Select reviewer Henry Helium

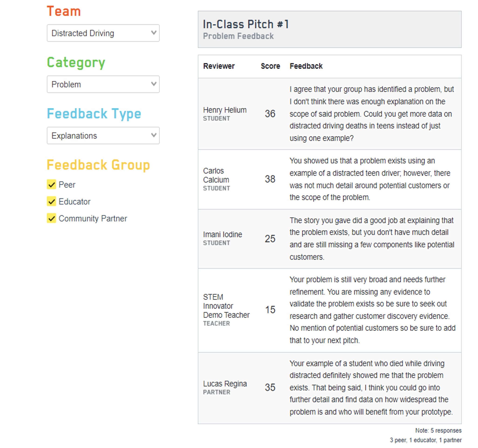(x=225, y=110)
